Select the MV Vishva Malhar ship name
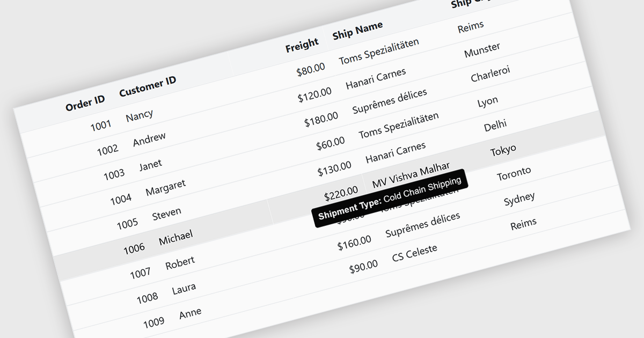This screenshot has width=644, height=338. 411,174
